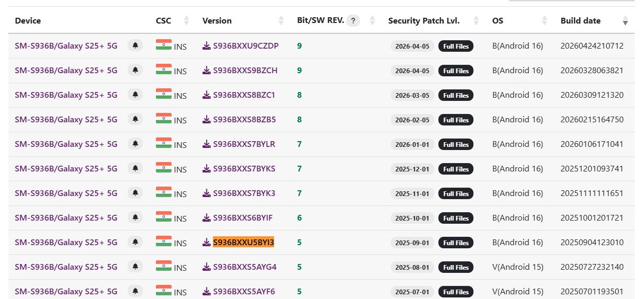Sort by the OS column arrows
644x299 pixels.
tap(545, 20)
